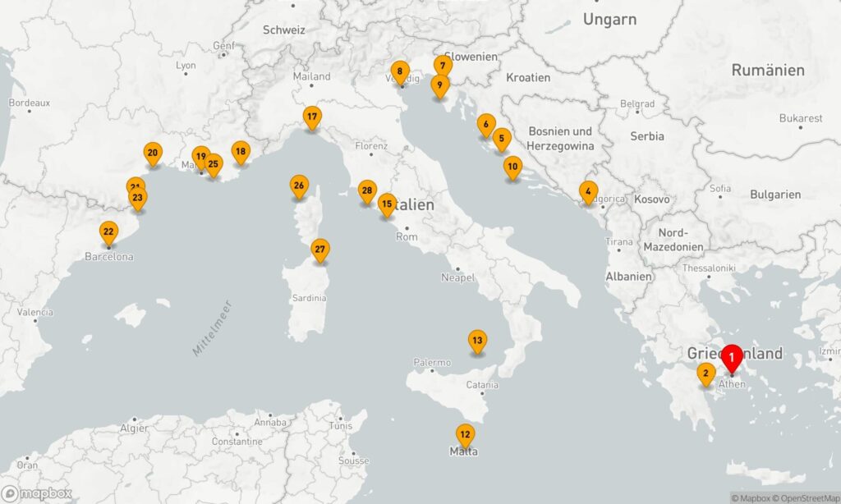Select marker 10 on the Croatian coast

point(512,167)
